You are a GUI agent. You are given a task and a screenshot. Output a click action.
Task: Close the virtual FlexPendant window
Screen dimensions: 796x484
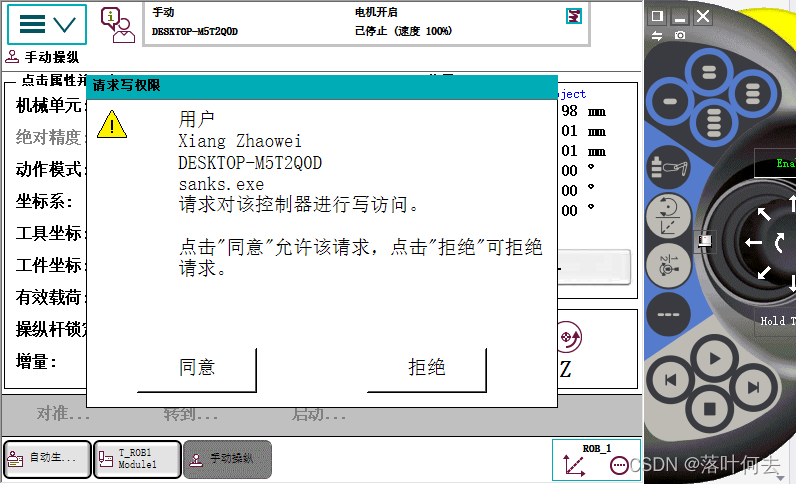tap(703, 16)
